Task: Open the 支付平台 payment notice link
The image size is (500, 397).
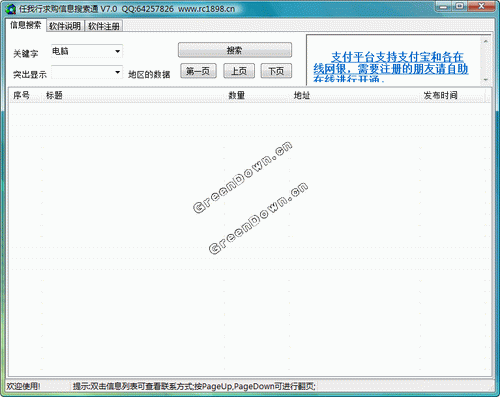Action: [x=390, y=66]
